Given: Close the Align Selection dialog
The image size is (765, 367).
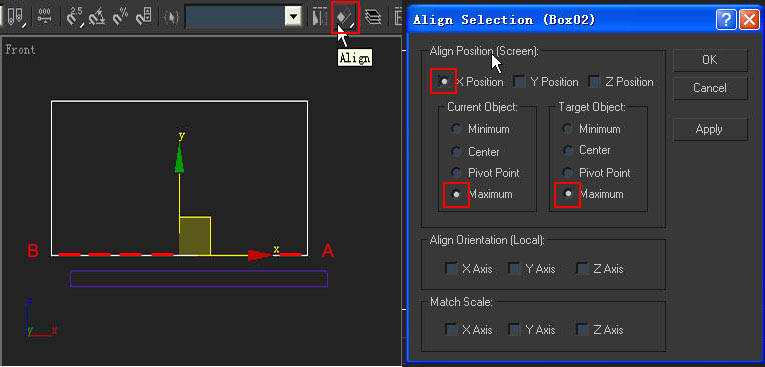Looking at the screenshot, I should pyautogui.click(x=748, y=20).
